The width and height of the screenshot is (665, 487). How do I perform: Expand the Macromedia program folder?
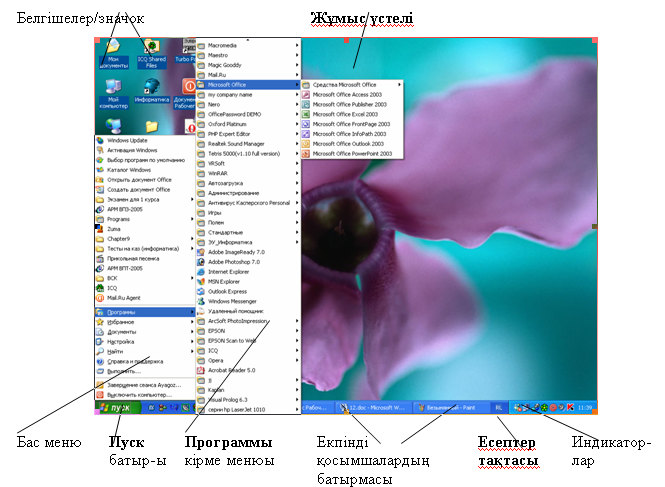pos(248,45)
